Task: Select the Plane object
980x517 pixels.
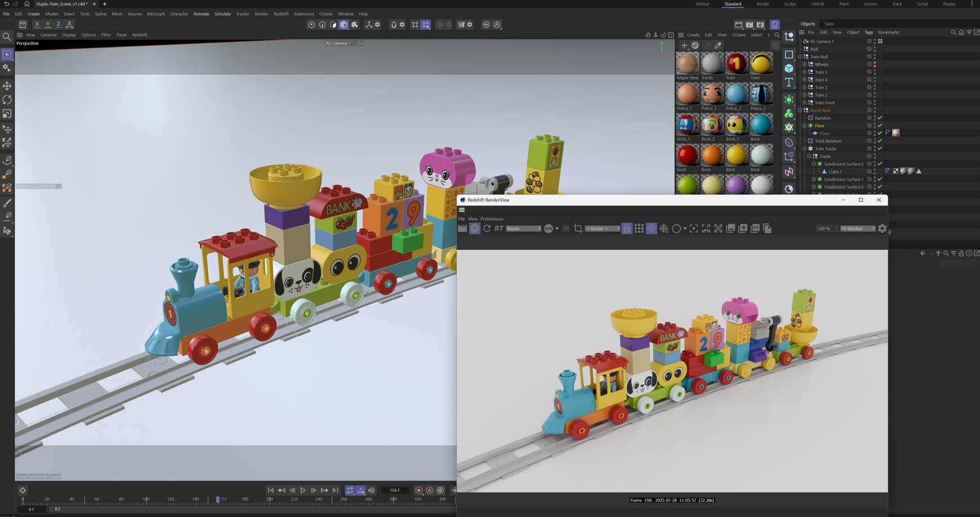Action: [825, 133]
